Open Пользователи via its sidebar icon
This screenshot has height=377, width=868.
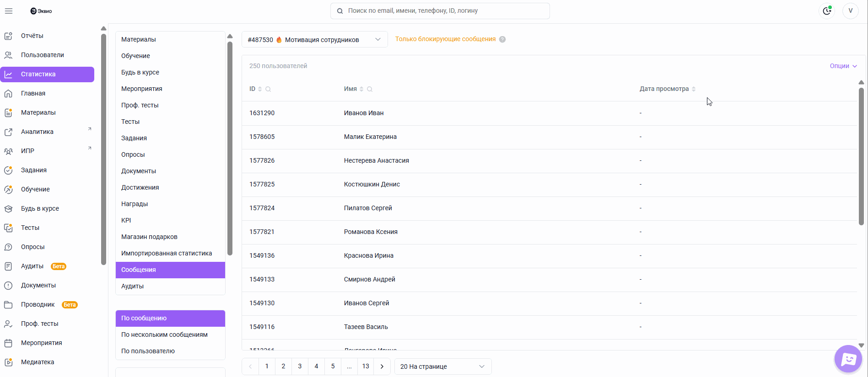(x=8, y=55)
